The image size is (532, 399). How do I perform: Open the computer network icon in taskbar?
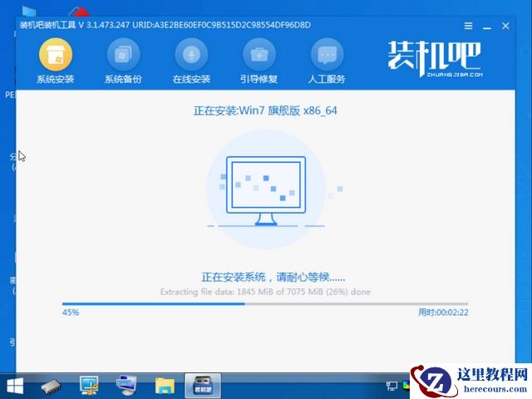pos(126,386)
